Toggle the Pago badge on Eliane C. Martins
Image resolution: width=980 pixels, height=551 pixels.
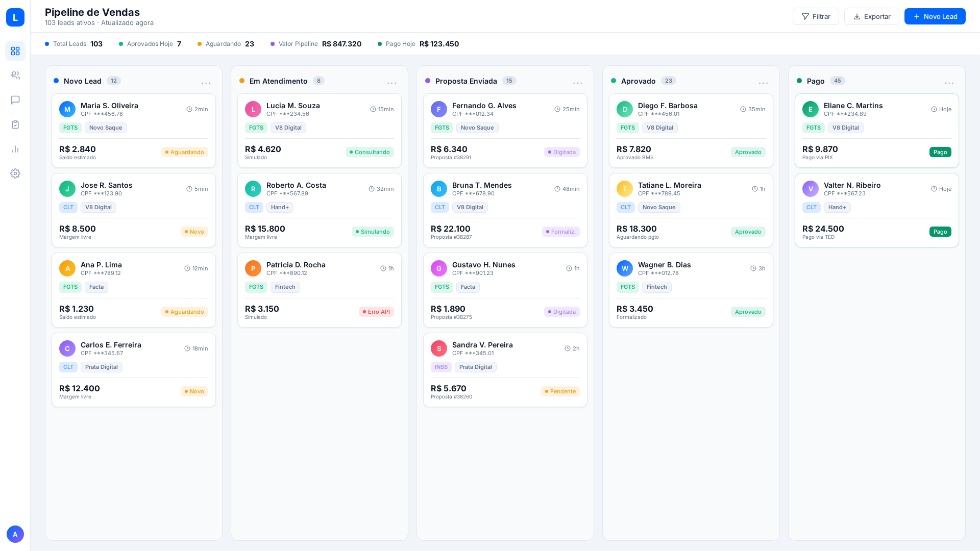(x=940, y=152)
